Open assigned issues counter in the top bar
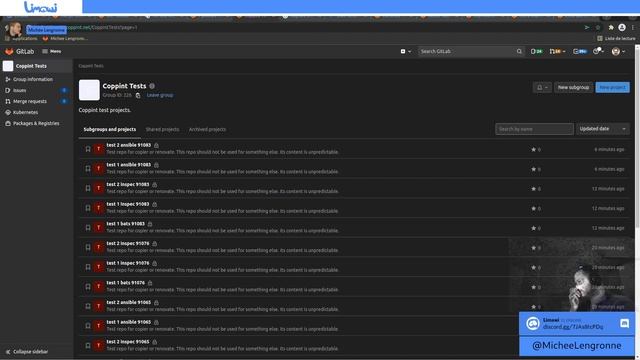 (x=536, y=51)
